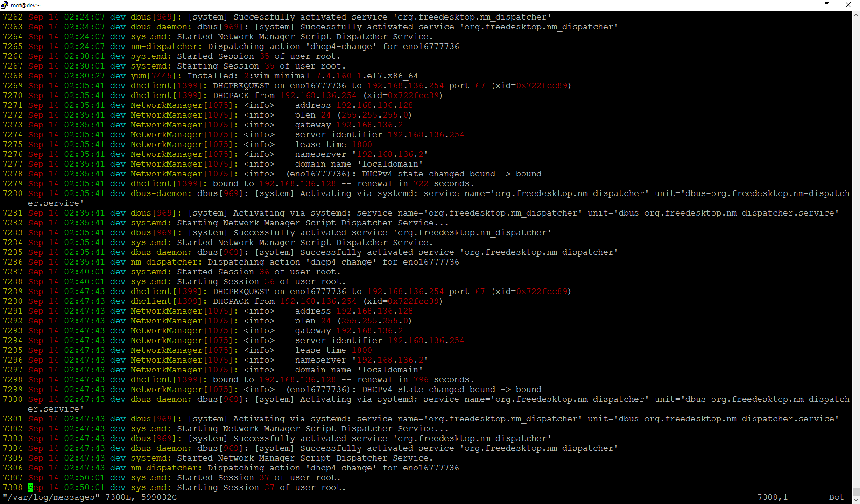Click the scrollbar up arrow

[856, 15]
